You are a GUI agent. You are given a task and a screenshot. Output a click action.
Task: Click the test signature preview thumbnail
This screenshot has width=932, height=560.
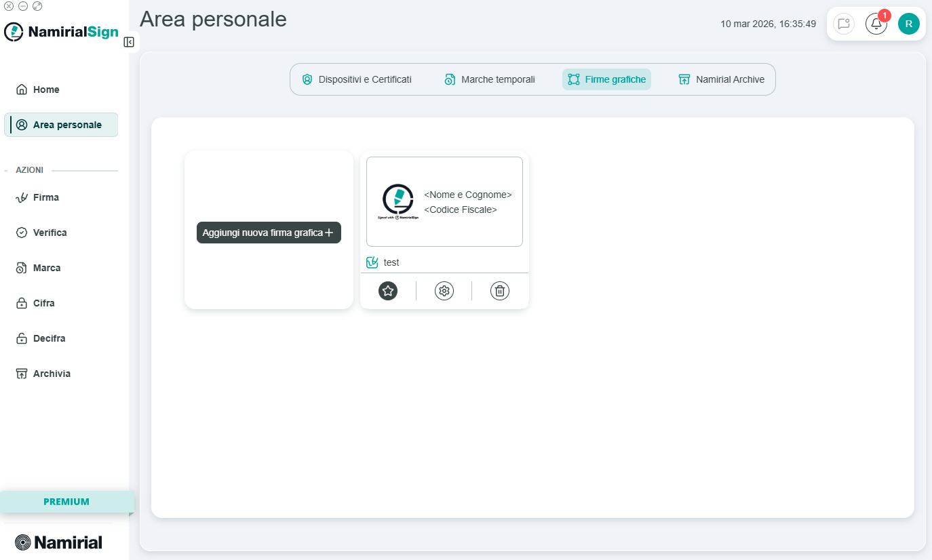click(x=444, y=202)
